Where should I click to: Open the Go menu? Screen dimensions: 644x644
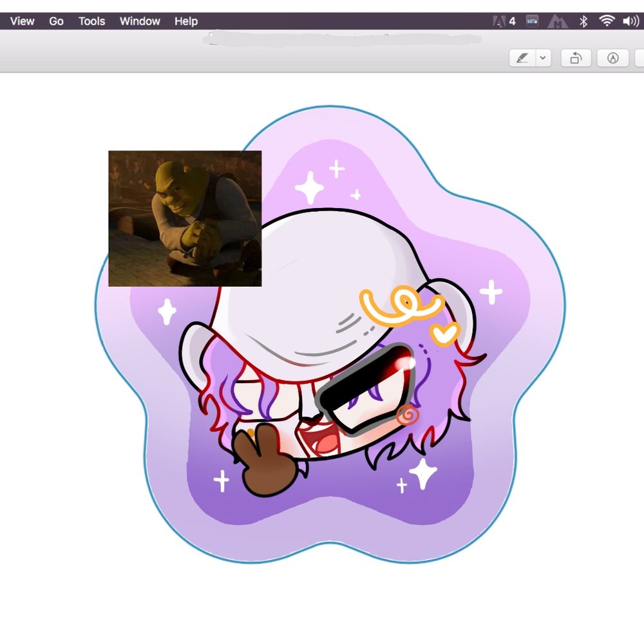(56, 21)
